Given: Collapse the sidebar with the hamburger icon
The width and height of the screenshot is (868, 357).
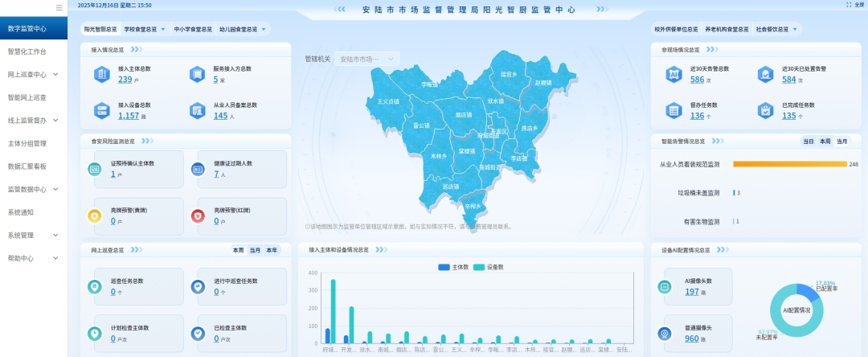Looking at the screenshot, I should coord(59,7).
